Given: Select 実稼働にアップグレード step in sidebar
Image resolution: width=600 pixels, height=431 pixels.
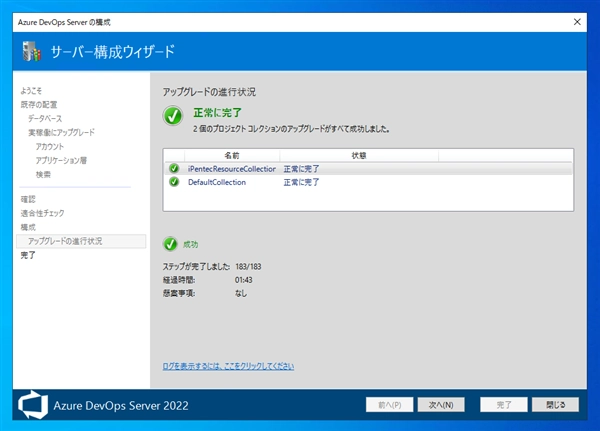Looking at the screenshot, I should pos(61,132).
